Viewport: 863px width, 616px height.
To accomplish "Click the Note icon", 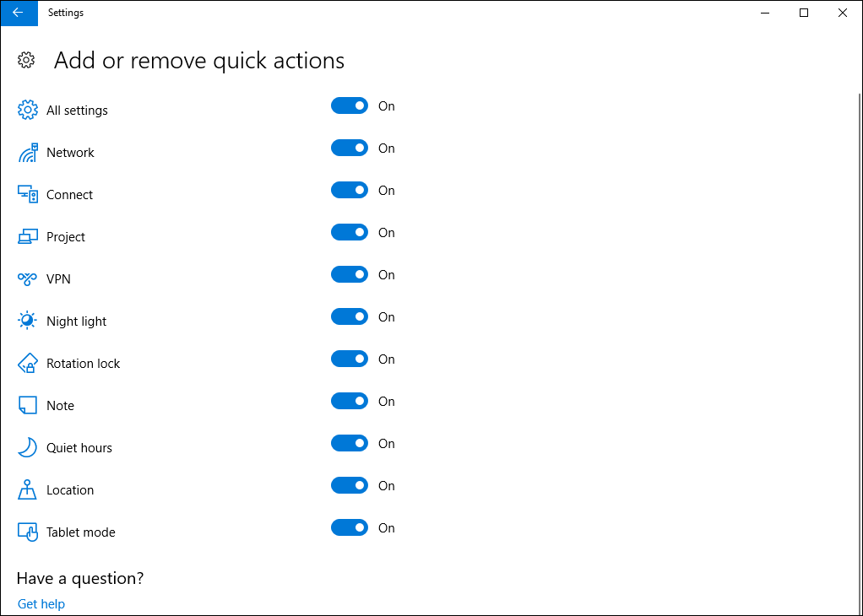I will [x=27, y=405].
